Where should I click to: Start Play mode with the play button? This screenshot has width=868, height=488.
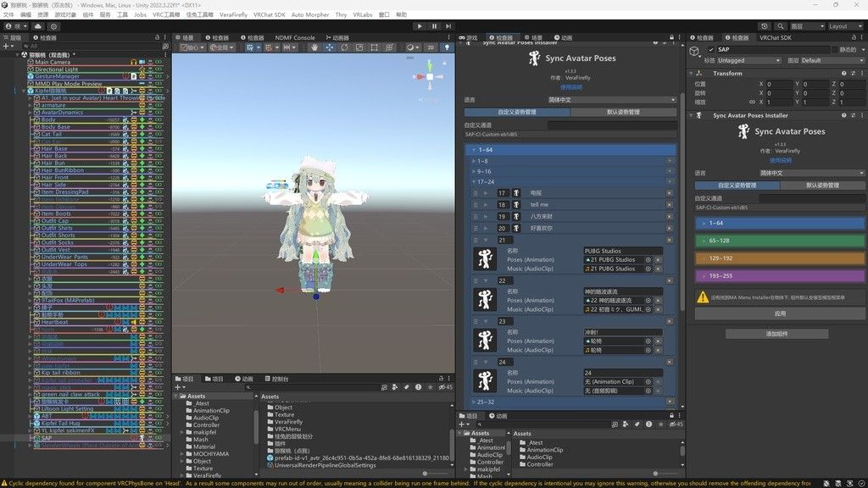[x=420, y=26]
